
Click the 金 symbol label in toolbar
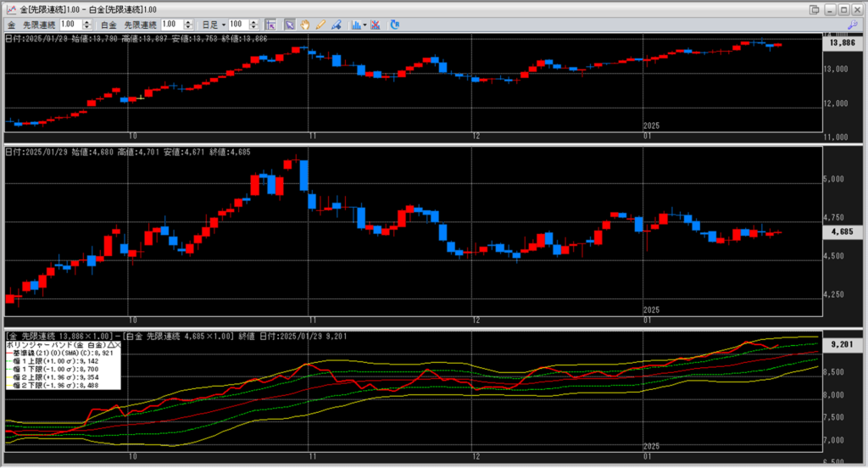(12, 25)
